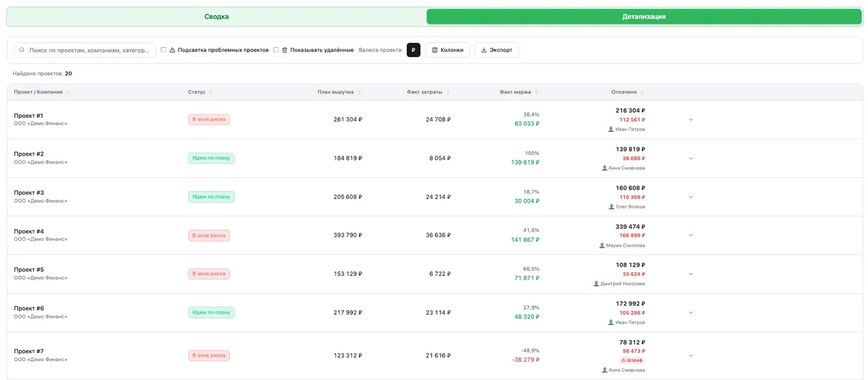Sort by Статус column header

click(200, 92)
